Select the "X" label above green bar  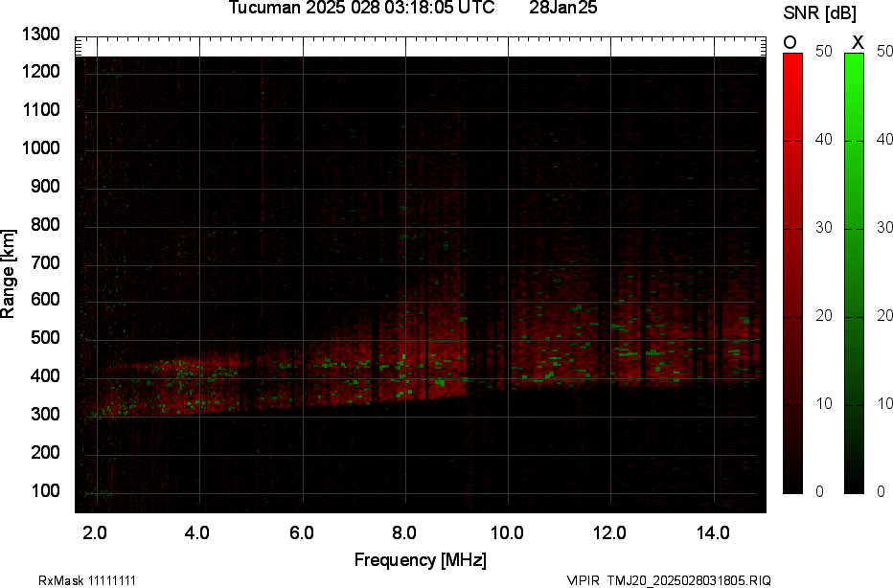tap(858, 42)
